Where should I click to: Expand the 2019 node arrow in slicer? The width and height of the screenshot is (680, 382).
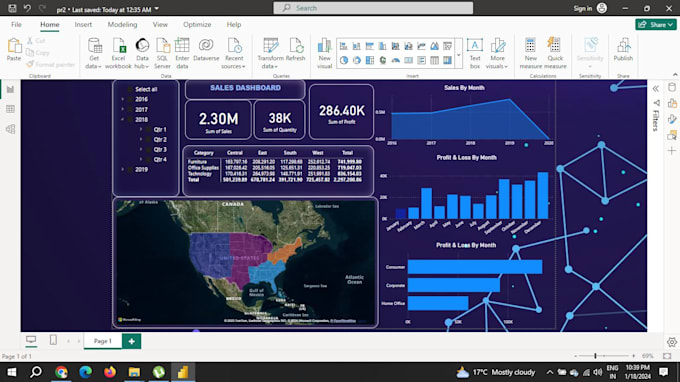coord(123,170)
